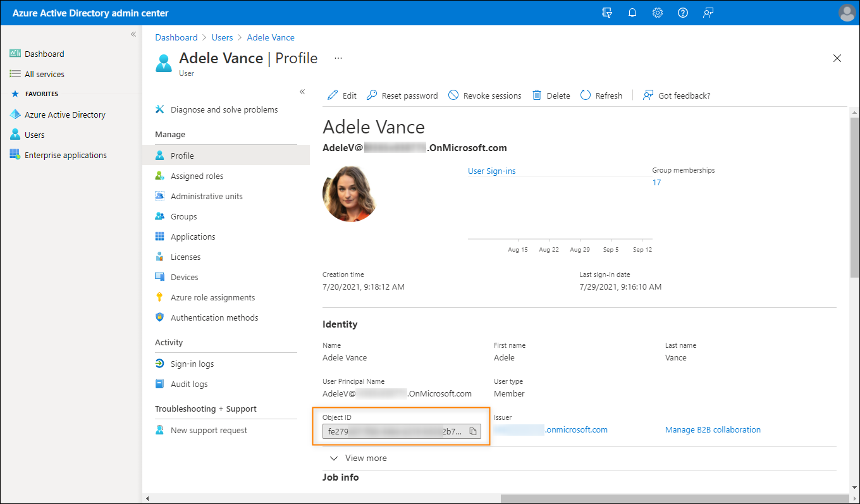Open portal settings gear

tap(658, 13)
